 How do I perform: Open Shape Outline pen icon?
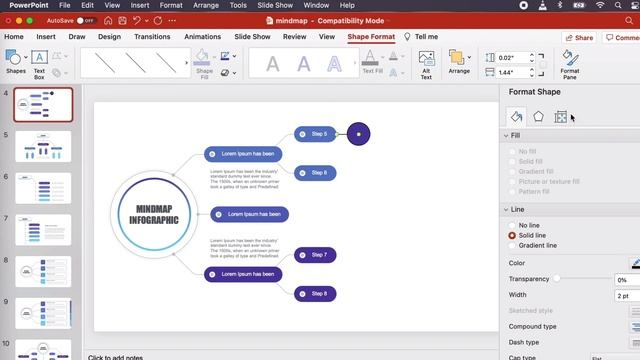(x=224, y=56)
